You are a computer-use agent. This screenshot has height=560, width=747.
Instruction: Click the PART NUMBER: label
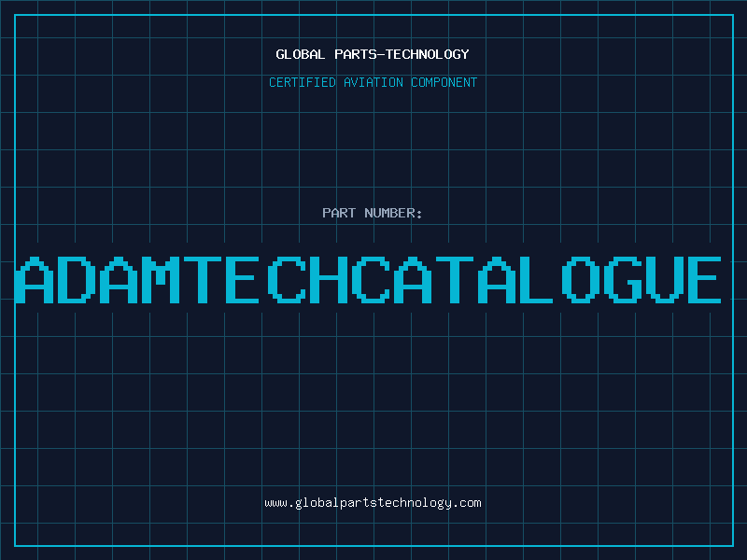(373, 213)
